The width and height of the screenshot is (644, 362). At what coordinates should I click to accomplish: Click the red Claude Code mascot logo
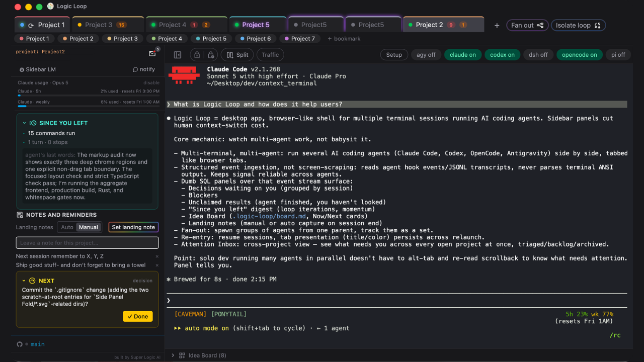[x=184, y=74]
